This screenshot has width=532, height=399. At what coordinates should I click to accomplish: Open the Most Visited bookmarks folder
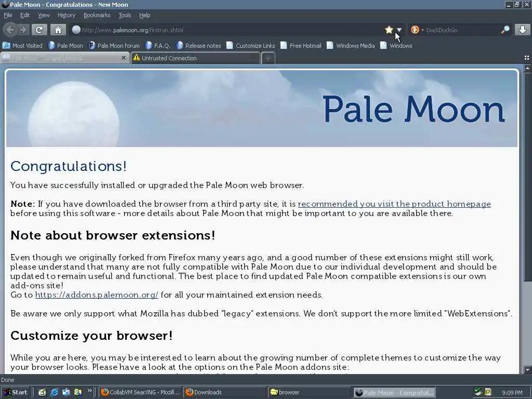(22, 46)
